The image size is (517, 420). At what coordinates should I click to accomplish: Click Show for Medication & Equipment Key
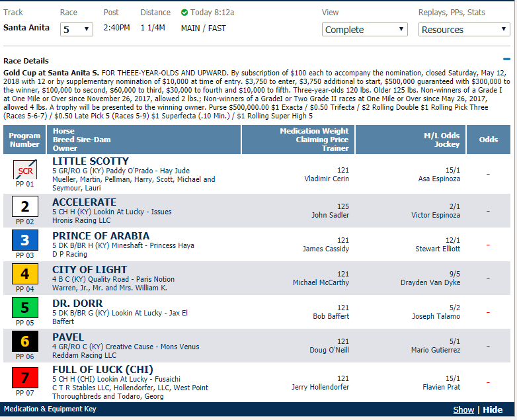pos(463,410)
